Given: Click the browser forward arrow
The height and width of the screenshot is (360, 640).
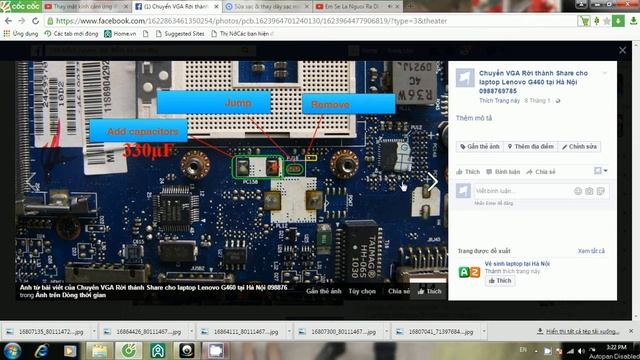Looking at the screenshot, I should (22, 21).
